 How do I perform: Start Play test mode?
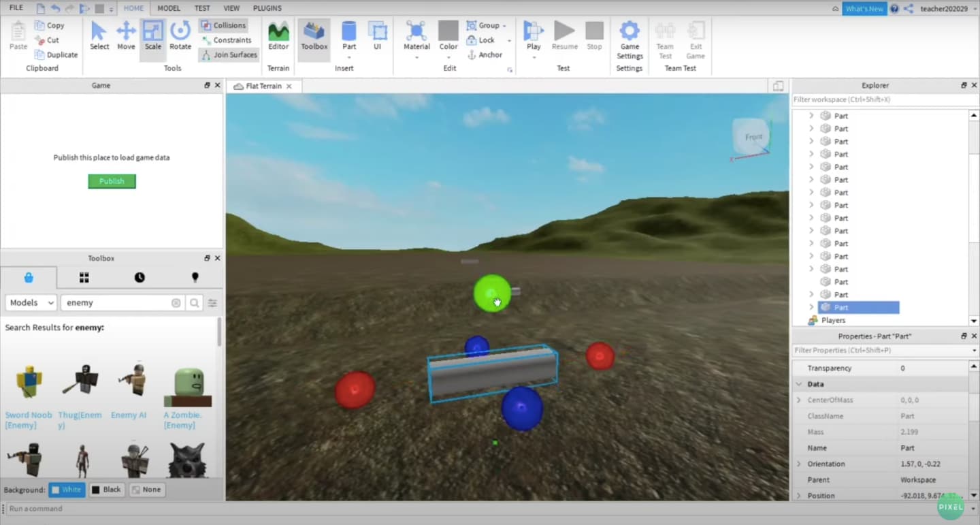pos(534,35)
